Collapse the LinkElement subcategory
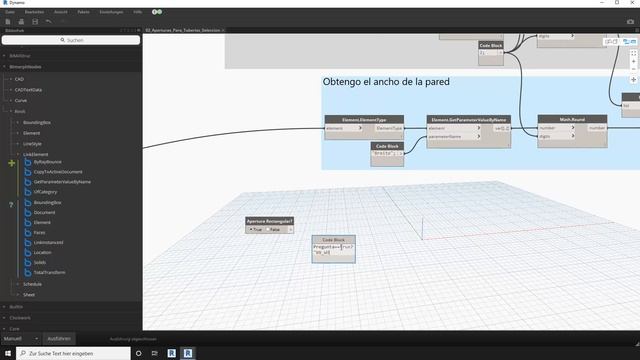Screen dimensions: 640x360 coord(18,154)
